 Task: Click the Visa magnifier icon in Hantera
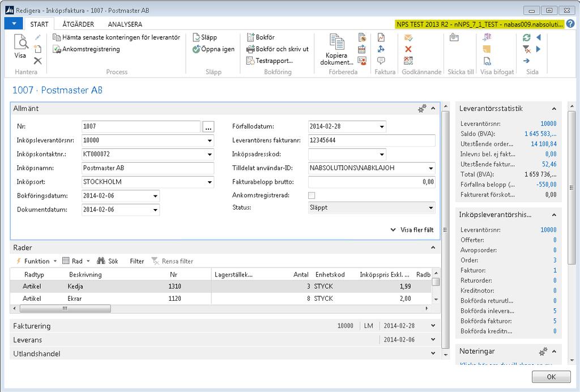[x=21, y=42]
